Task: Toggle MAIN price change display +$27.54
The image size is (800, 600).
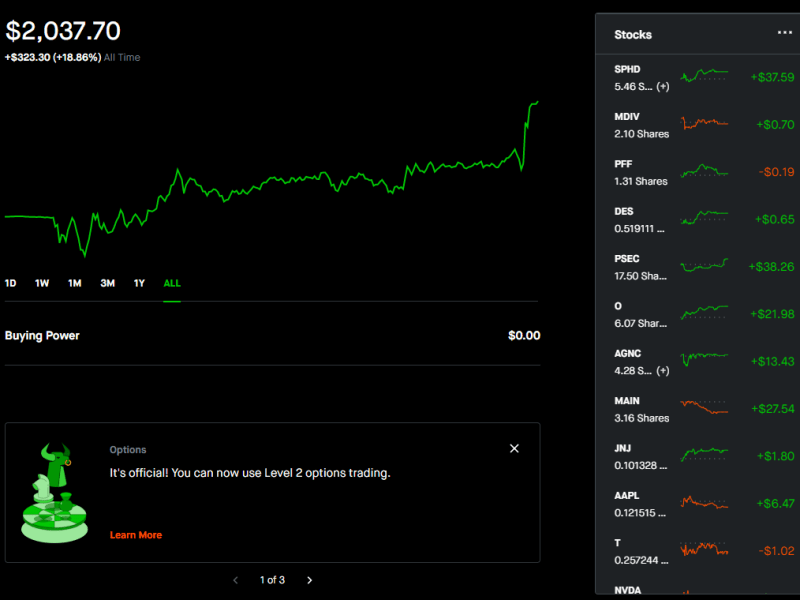Action: pyautogui.click(x=772, y=409)
